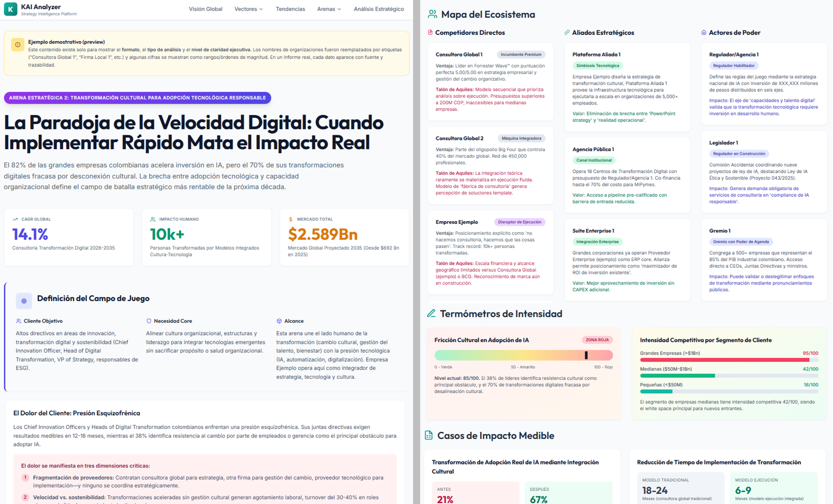Expand the Vectores dropdown menu
Image resolution: width=833 pixels, height=504 pixels.
[x=248, y=9]
